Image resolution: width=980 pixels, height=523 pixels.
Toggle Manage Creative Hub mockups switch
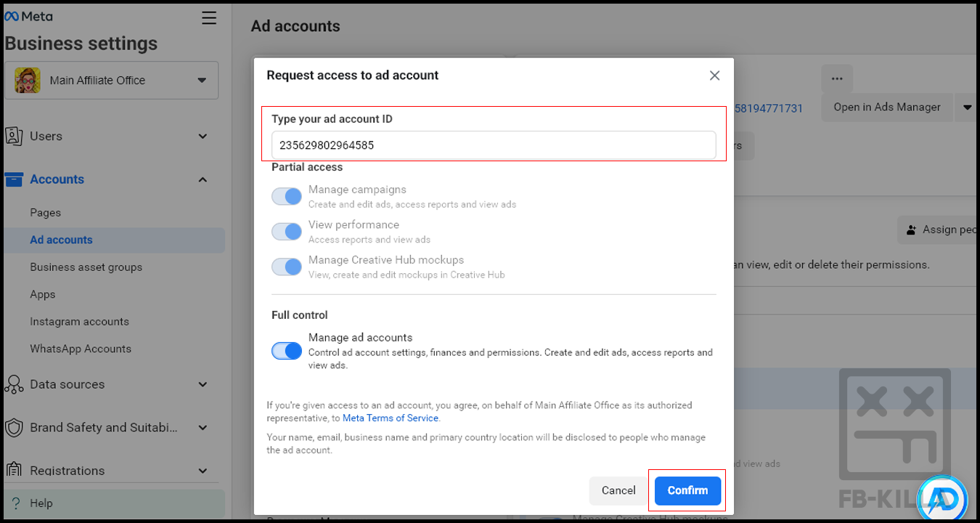(x=287, y=266)
